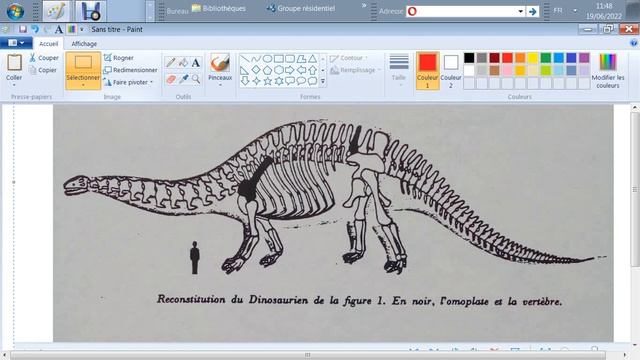Select the right triangle shape
Screen dimensions: 640x360
[x=245, y=70]
